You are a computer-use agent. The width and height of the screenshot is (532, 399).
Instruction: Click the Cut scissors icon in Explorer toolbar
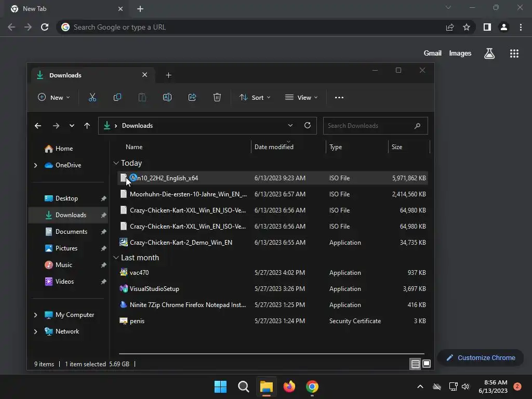click(92, 97)
